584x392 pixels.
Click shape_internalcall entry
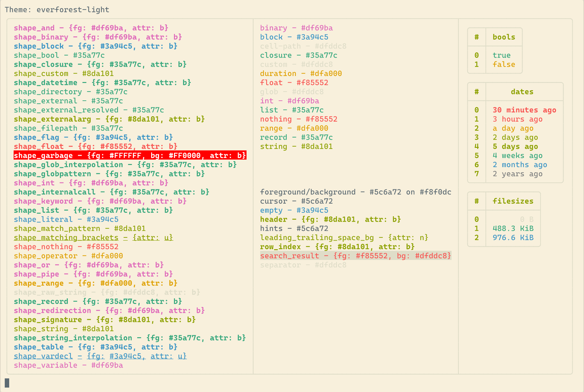click(x=112, y=193)
